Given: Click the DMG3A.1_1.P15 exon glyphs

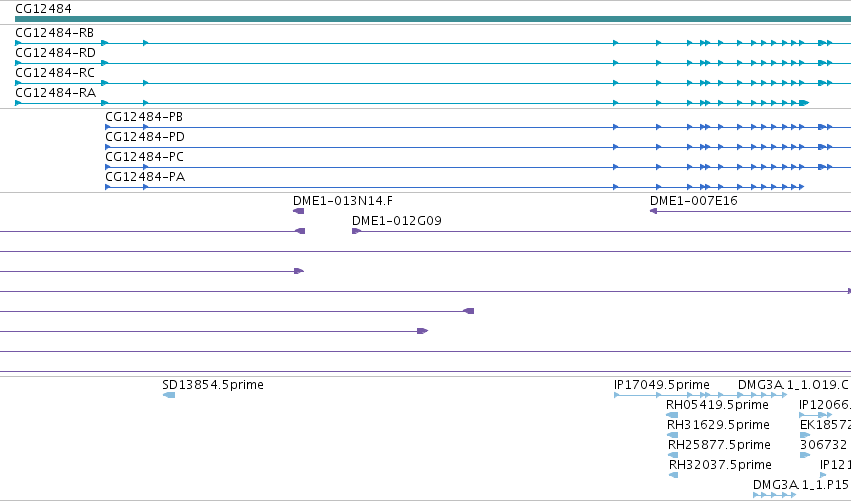Looking at the screenshot, I should [774, 495].
